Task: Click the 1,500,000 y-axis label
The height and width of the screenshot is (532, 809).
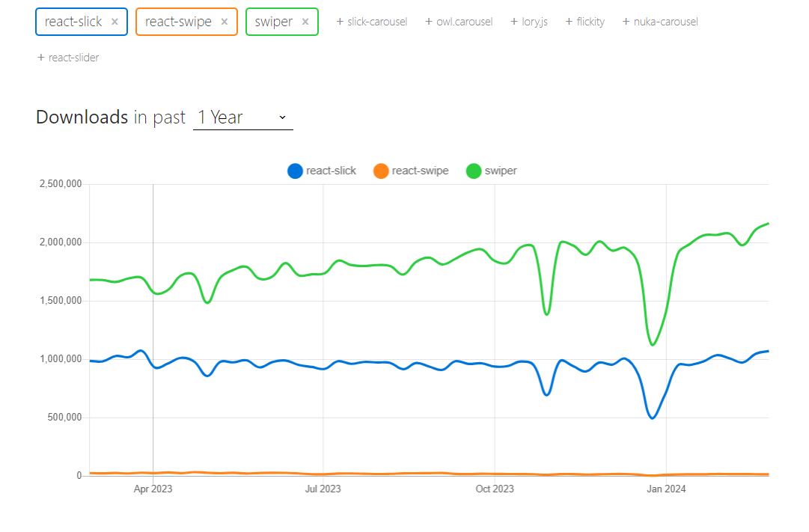Action: [61, 301]
